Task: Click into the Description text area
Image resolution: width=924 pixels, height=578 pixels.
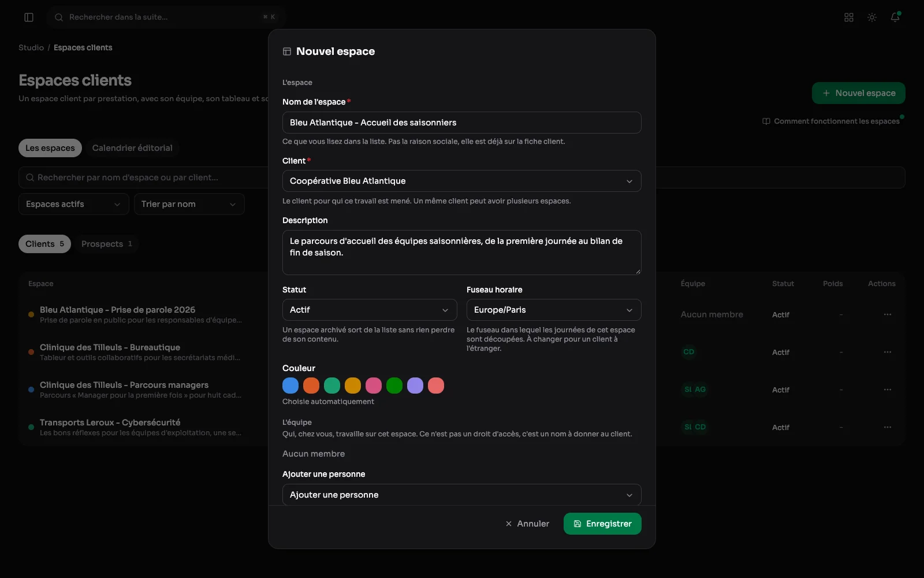Action: tap(461, 253)
